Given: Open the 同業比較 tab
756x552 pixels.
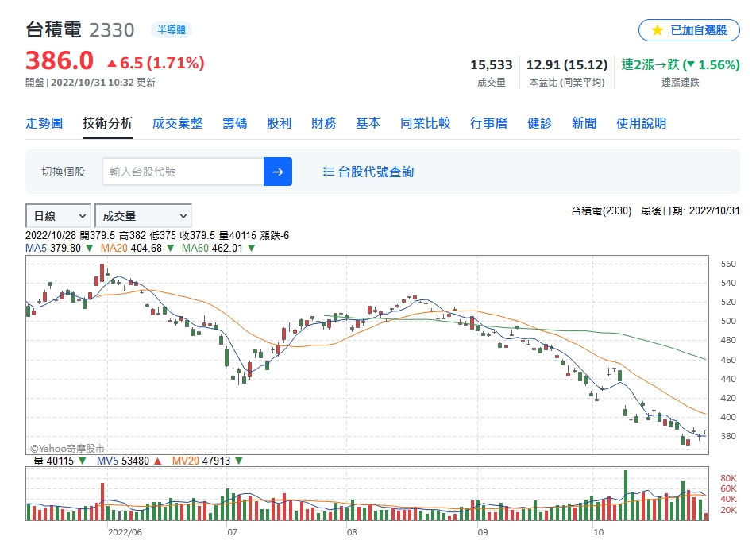Looking at the screenshot, I should (426, 123).
